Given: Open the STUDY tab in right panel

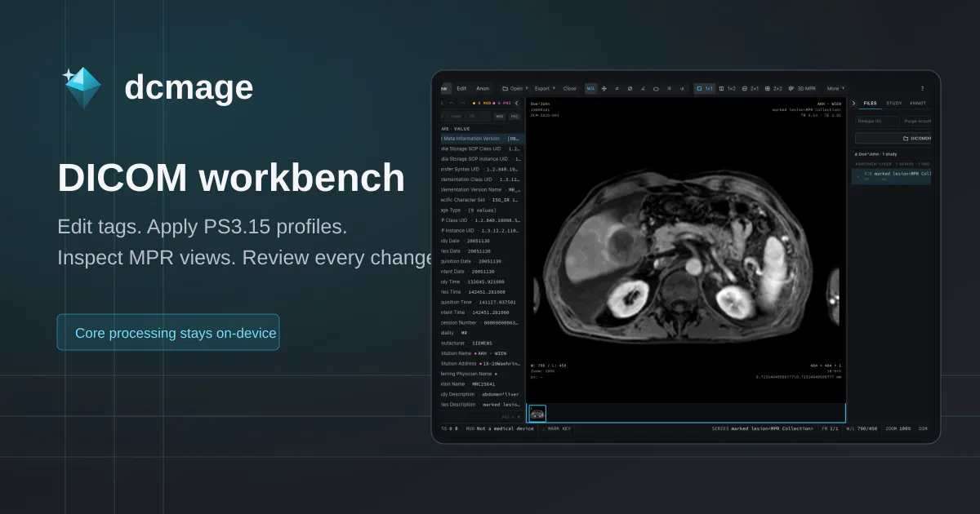Looking at the screenshot, I should [x=894, y=104].
